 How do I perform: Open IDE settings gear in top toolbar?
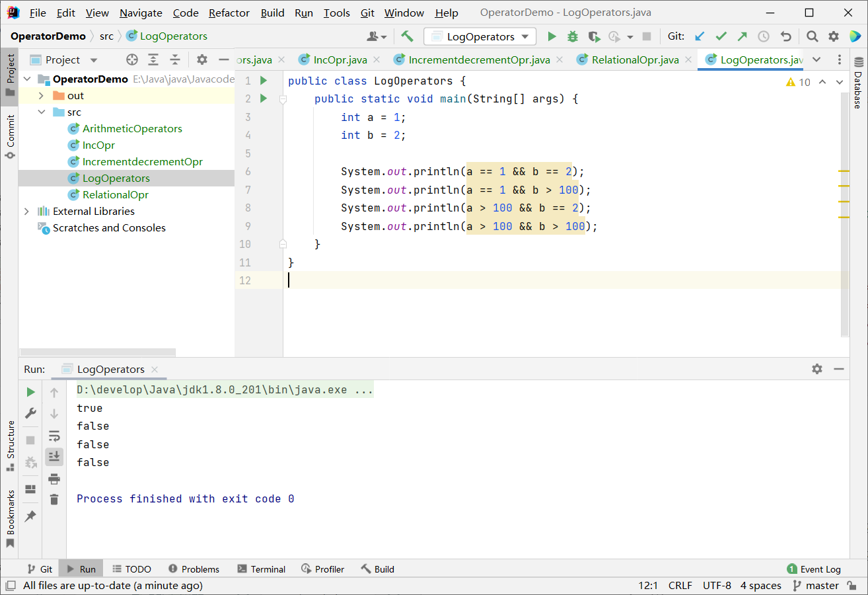(834, 36)
